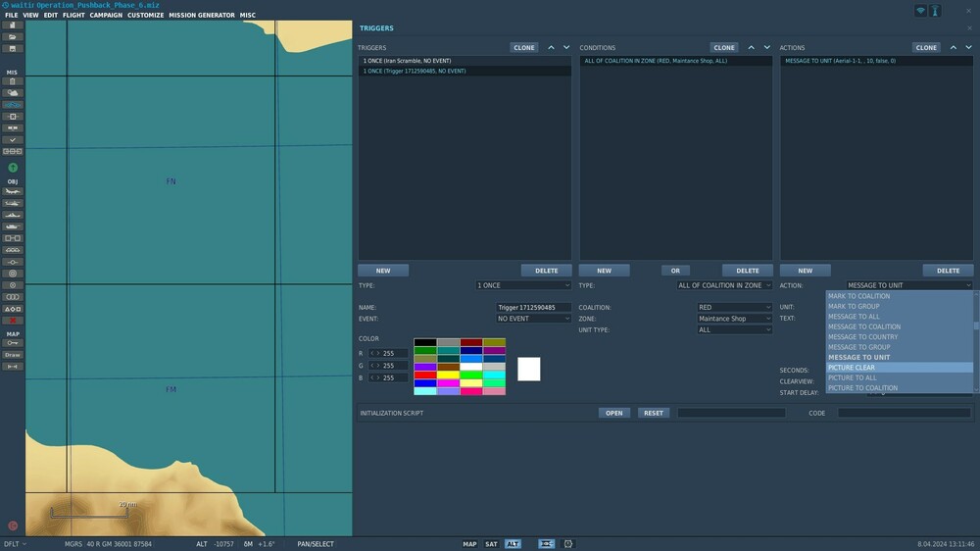This screenshot has height=551, width=980.
Task: Click the CODE input field
Action: click(905, 413)
